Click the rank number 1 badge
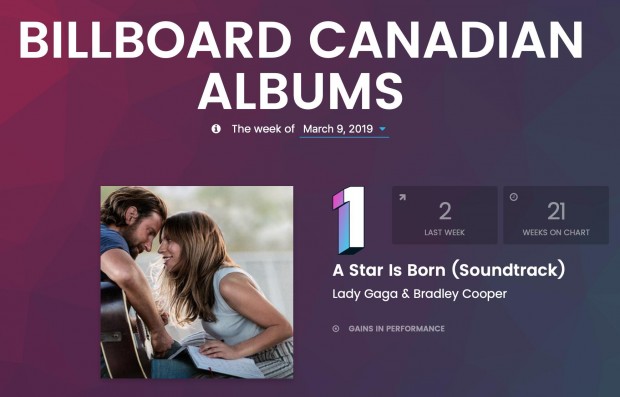 click(348, 220)
